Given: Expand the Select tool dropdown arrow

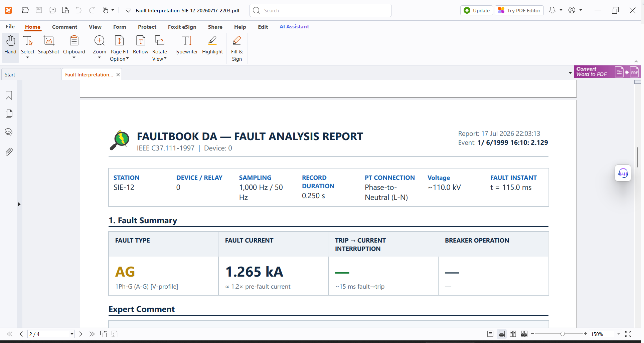Looking at the screenshot, I should coord(28,58).
